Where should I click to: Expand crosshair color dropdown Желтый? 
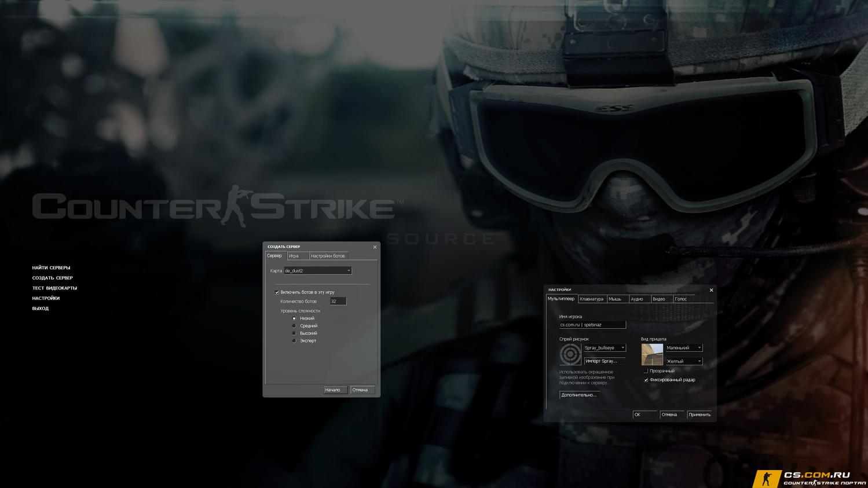(684, 361)
